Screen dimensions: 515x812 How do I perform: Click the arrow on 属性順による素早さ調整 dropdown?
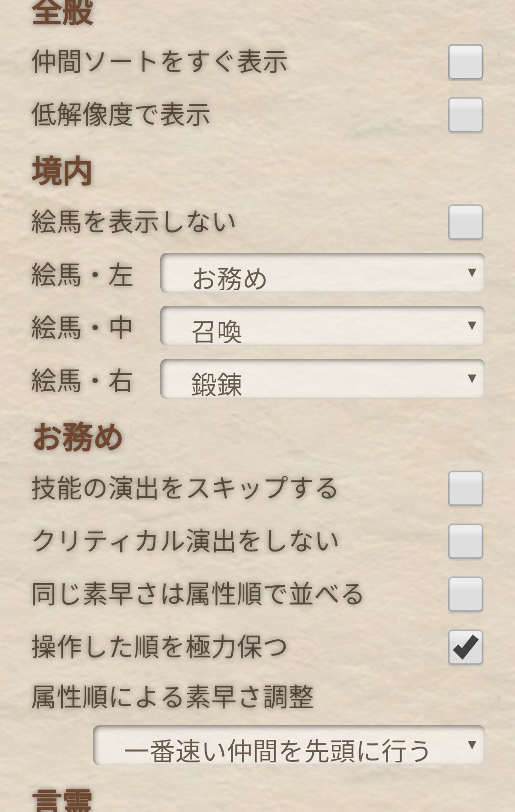(x=472, y=745)
